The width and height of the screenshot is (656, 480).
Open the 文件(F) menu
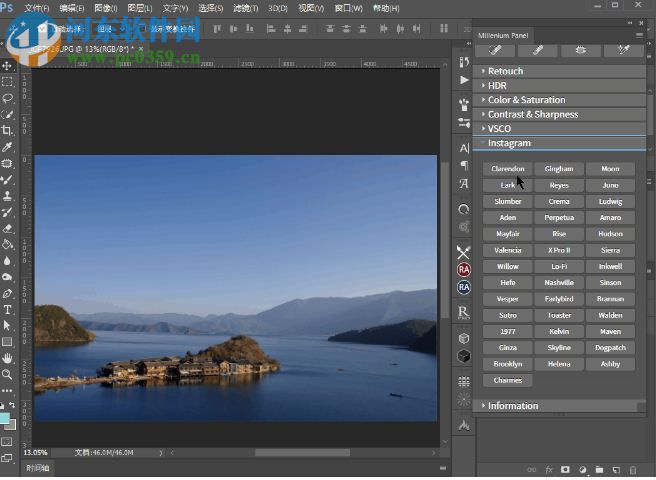click(37, 8)
